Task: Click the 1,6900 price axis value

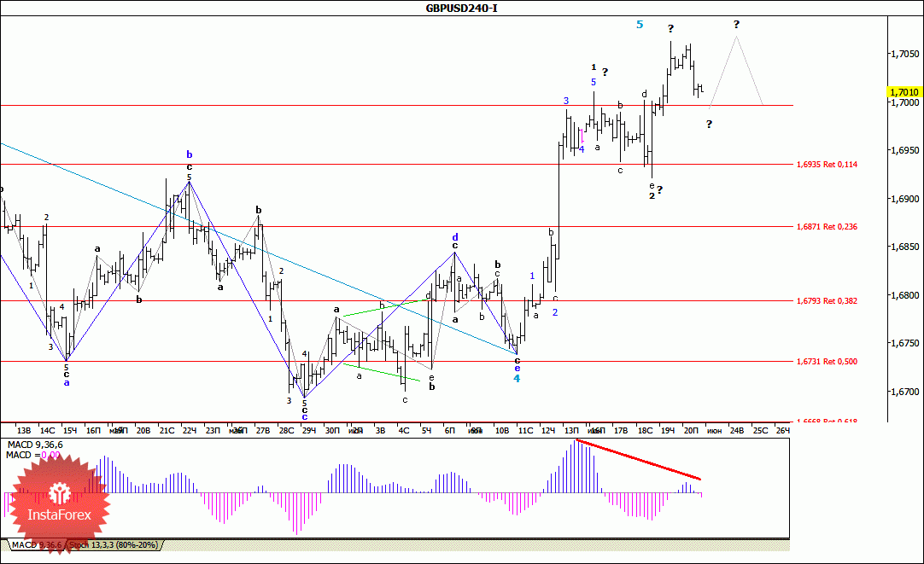Action: [904, 199]
